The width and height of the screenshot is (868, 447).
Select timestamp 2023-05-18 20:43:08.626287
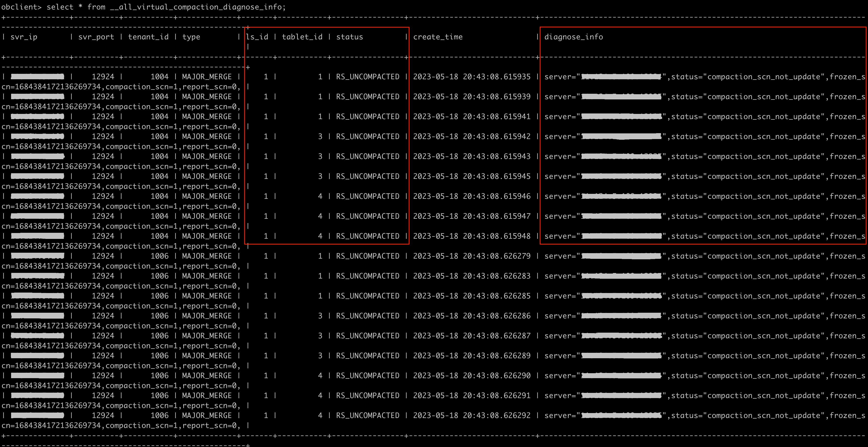472,336
